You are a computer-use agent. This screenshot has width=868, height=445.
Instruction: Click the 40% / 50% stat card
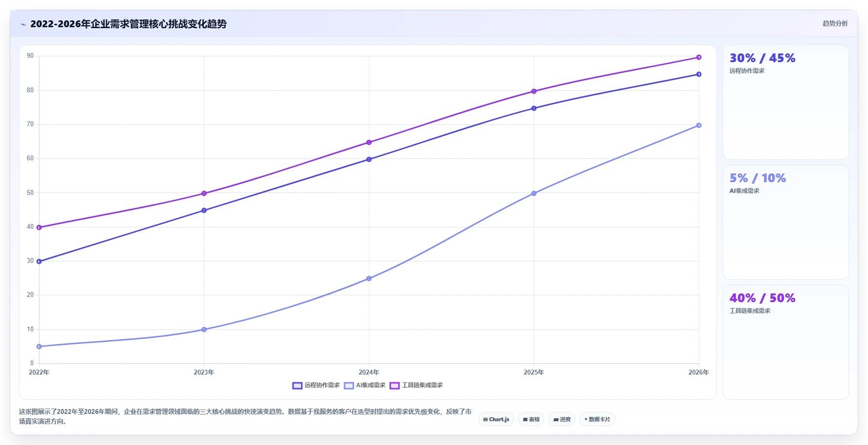785,342
